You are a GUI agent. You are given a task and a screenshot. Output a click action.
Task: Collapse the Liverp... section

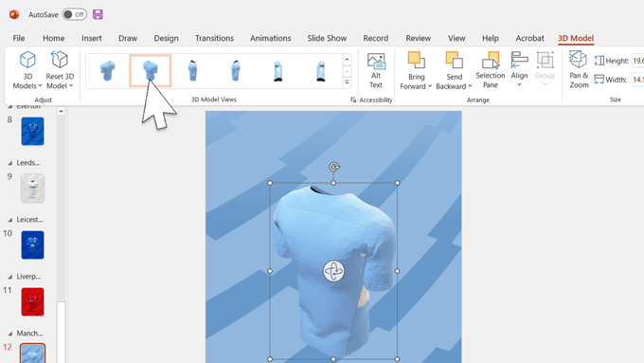point(9,276)
